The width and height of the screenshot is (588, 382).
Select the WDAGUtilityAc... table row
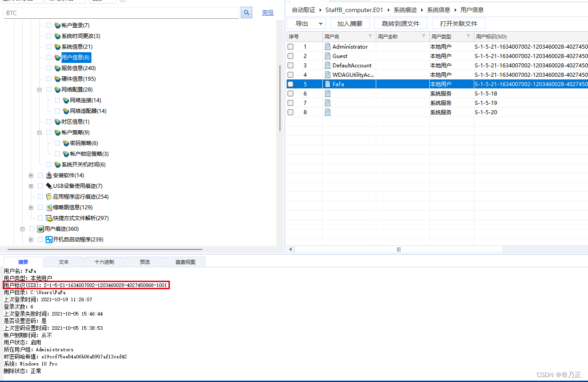[x=437, y=75]
